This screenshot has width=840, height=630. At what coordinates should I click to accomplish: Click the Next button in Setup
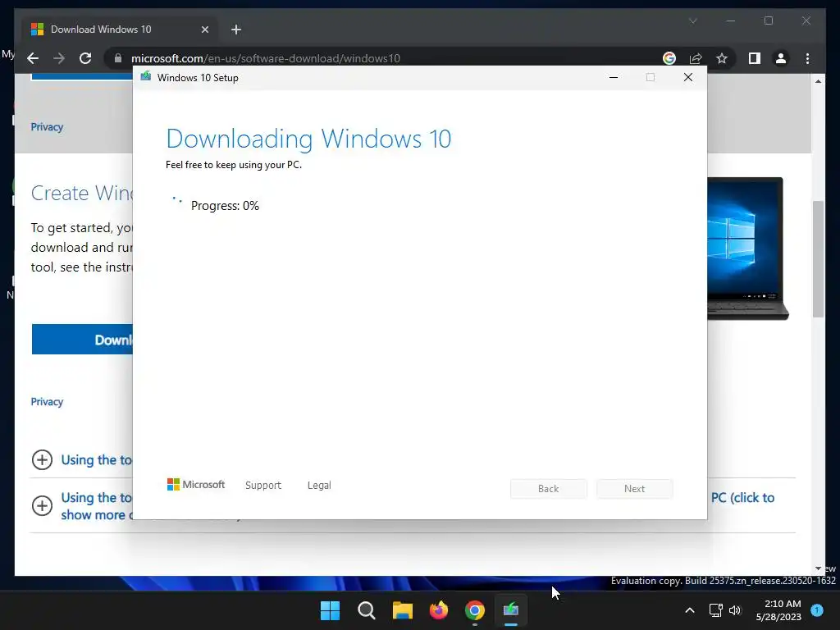pyautogui.click(x=634, y=489)
